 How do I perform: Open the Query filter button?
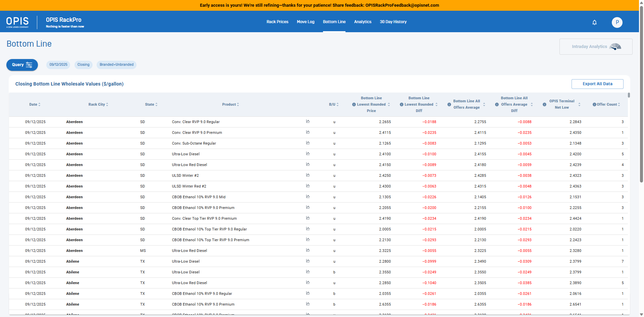(22, 65)
